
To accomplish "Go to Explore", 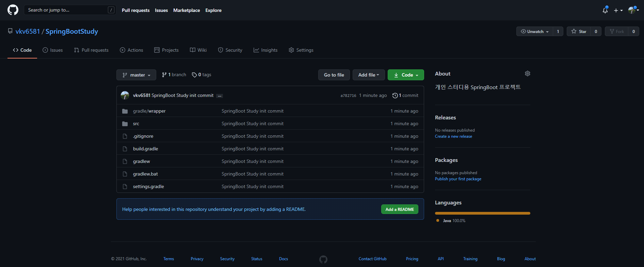I will (213, 10).
